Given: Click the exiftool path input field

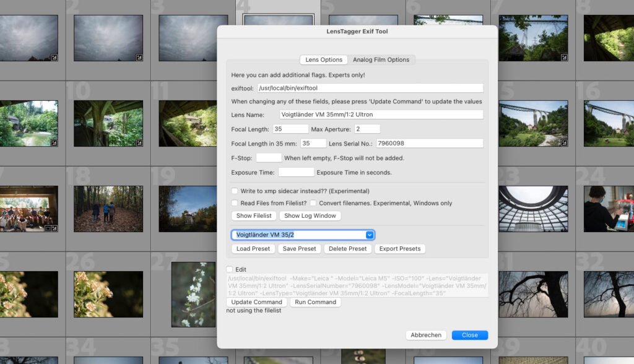Looking at the screenshot, I should pos(370,88).
